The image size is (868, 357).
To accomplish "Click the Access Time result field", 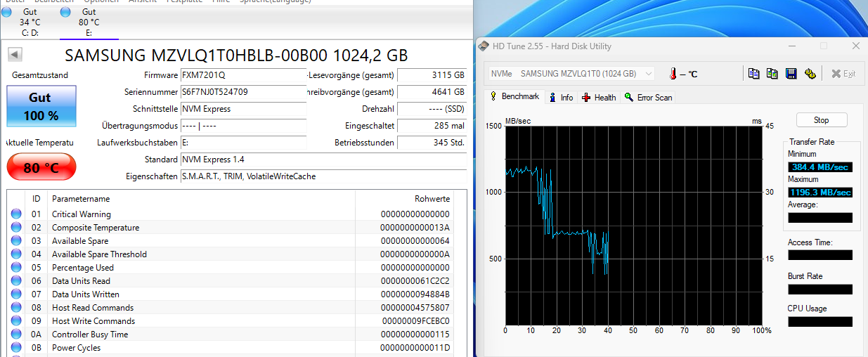I will (x=820, y=255).
